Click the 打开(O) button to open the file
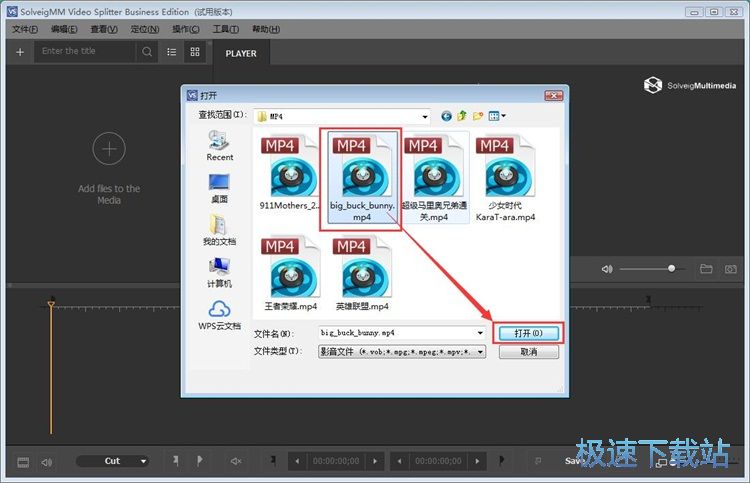 (528, 332)
